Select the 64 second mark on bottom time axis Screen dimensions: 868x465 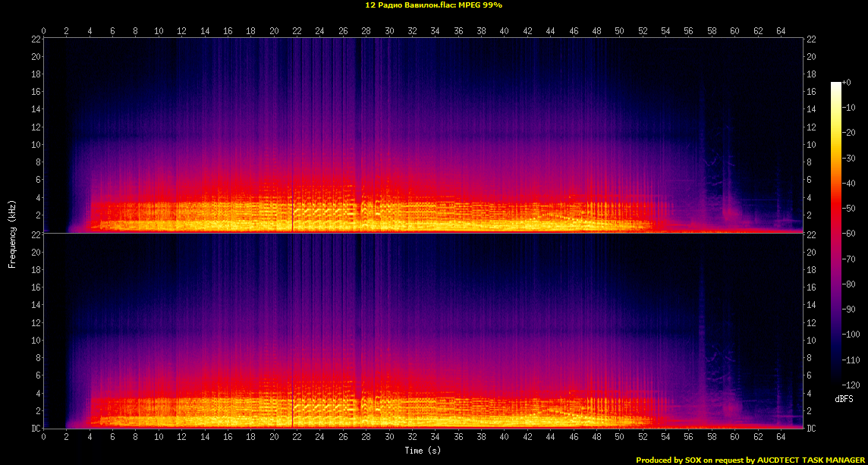tap(781, 438)
